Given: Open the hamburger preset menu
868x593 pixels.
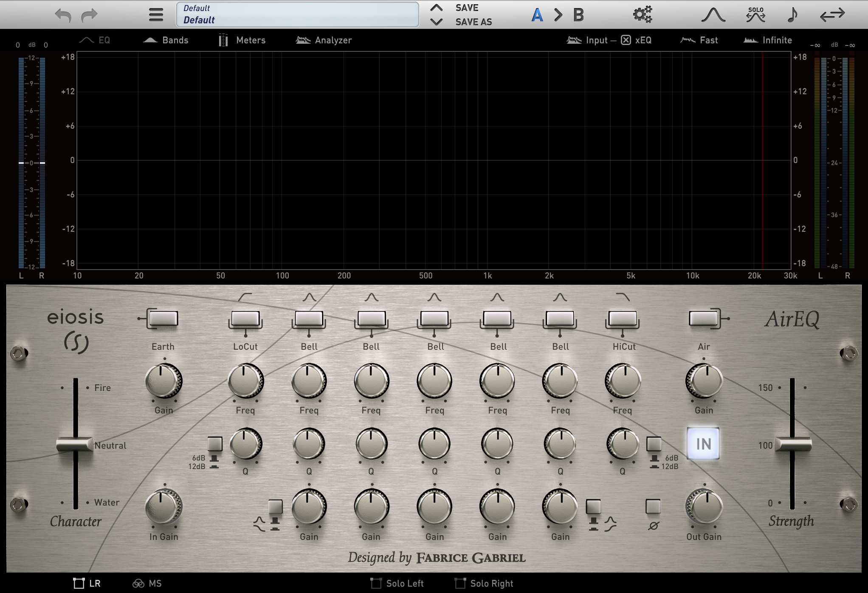Looking at the screenshot, I should coord(156,15).
